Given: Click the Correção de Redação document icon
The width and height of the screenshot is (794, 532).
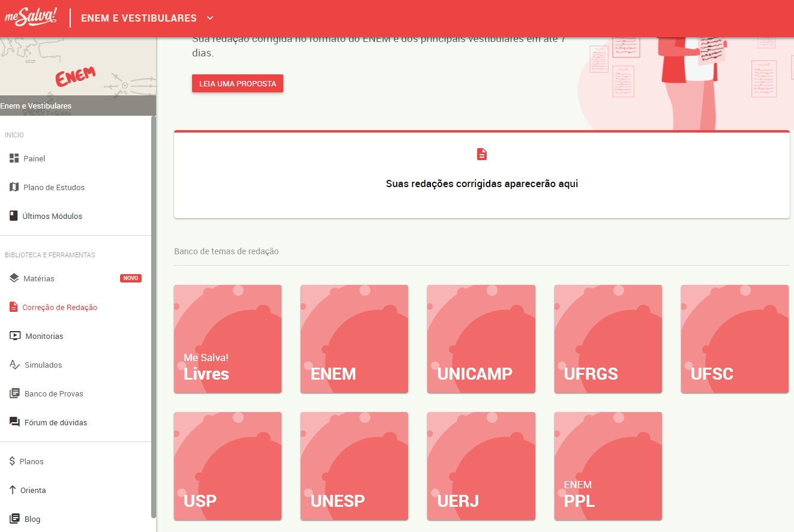Looking at the screenshot, I should click(14, 307).
